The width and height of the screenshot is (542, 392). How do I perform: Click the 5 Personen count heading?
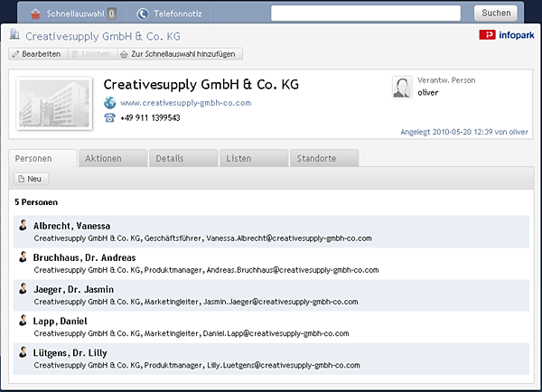pyautogui.click(x=36, y=202)
